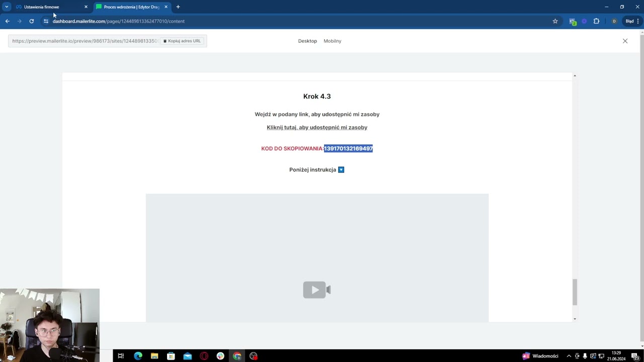The image size is (644, 362).
Task: Open site information icon in address bar
Action: click(46, 21)
